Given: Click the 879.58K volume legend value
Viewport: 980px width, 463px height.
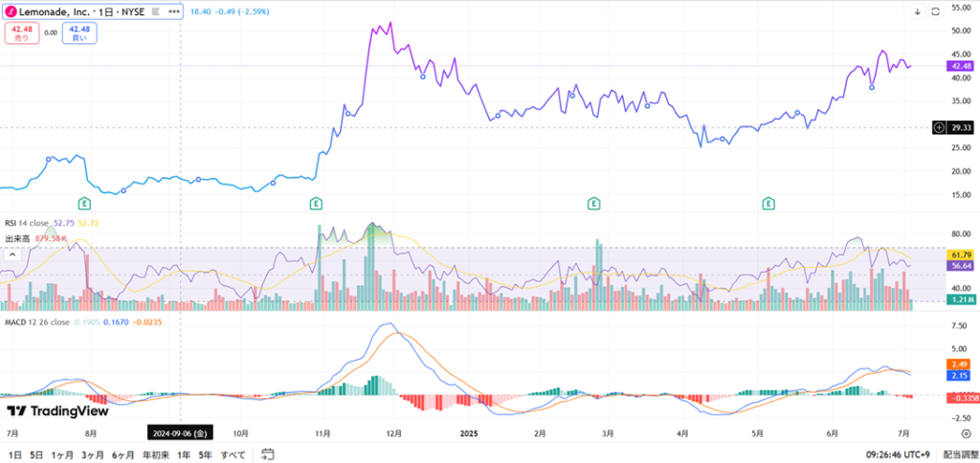Looking at the screenshot, I should click(x=51, y=238).
